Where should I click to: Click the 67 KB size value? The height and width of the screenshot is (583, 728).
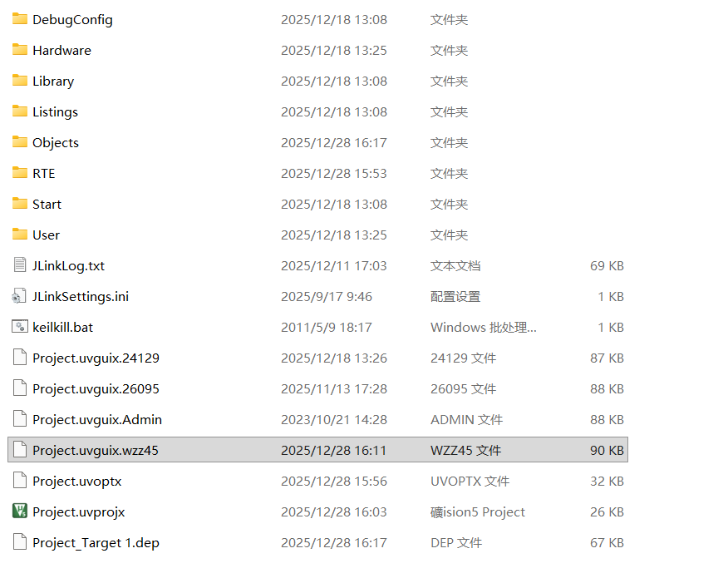point(607,542)
